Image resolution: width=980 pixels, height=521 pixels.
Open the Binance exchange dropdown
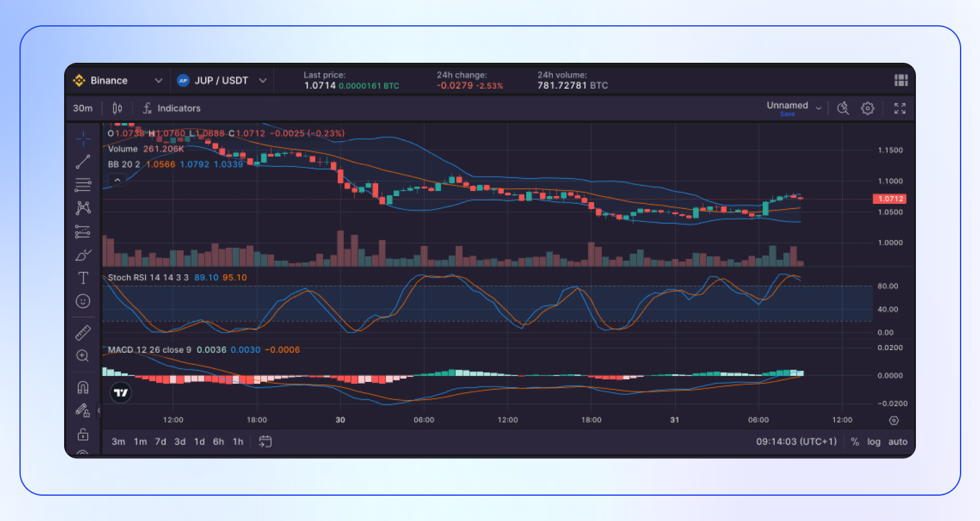tap(118, 80)
